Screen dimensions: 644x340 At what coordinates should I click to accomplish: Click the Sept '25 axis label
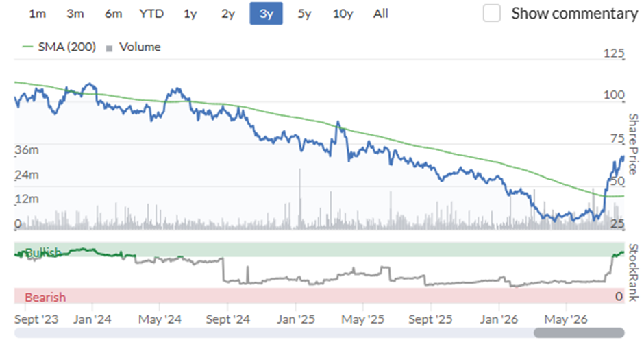pos(430,319)
